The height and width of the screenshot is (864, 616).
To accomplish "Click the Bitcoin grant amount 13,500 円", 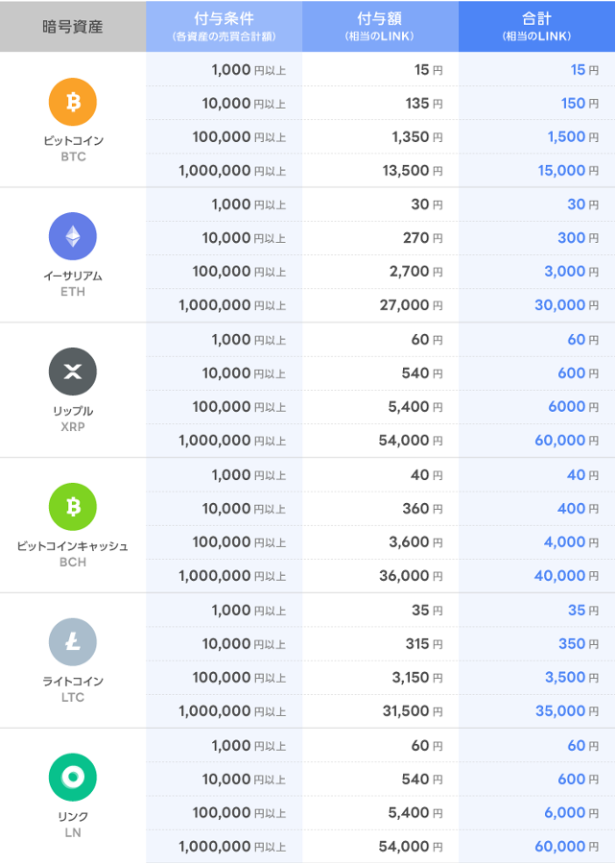I will point(412,171).
